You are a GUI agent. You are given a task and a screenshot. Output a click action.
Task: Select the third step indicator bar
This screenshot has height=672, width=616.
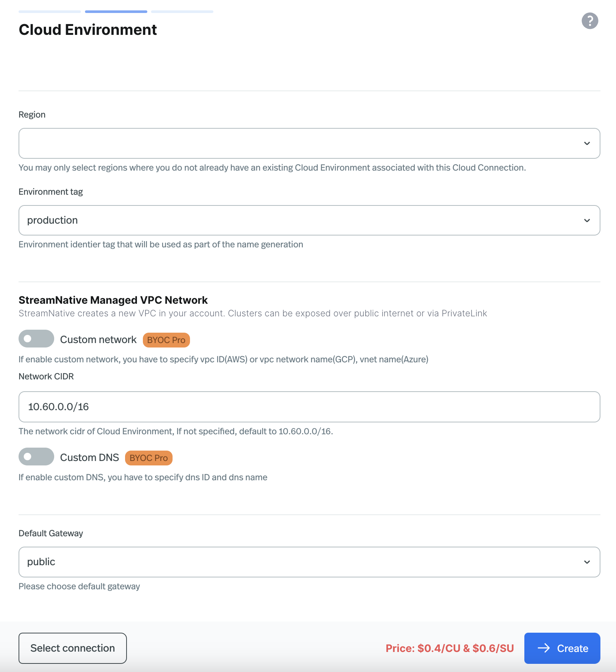point(182,11)
